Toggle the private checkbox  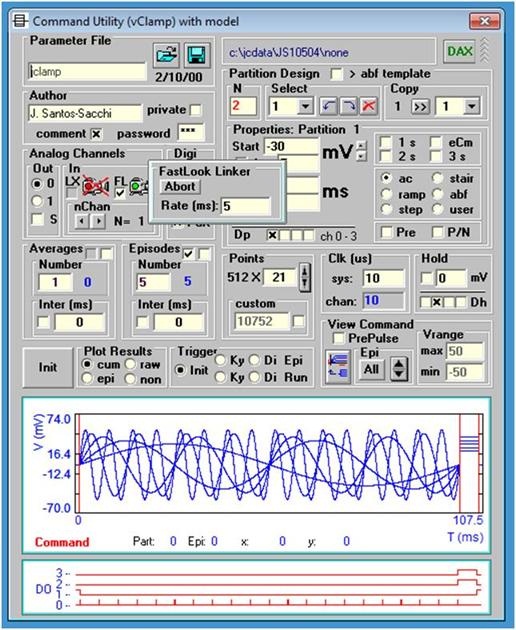coord(195,110)
